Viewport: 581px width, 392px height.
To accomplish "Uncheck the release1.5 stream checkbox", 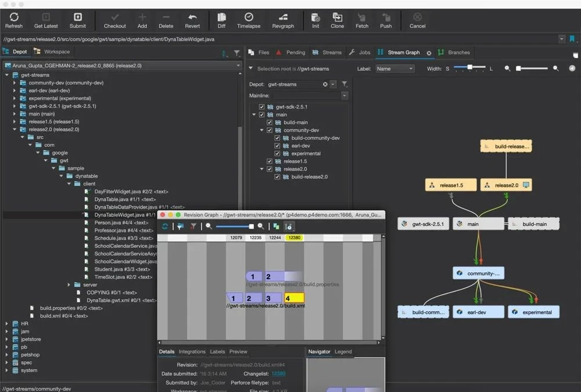I will tap(270, 161).
